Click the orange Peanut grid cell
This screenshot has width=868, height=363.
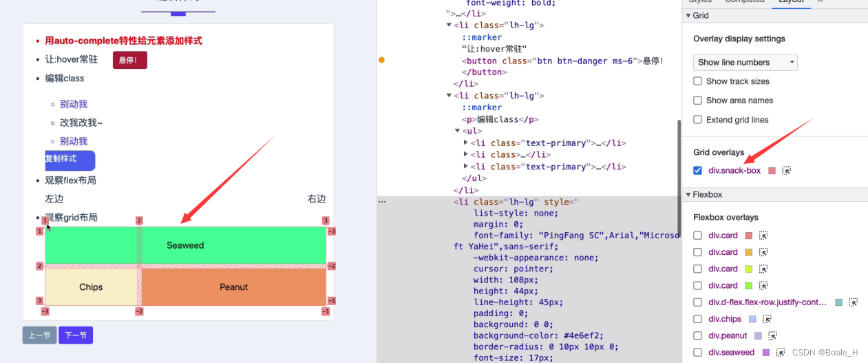(x=233, y=287)
